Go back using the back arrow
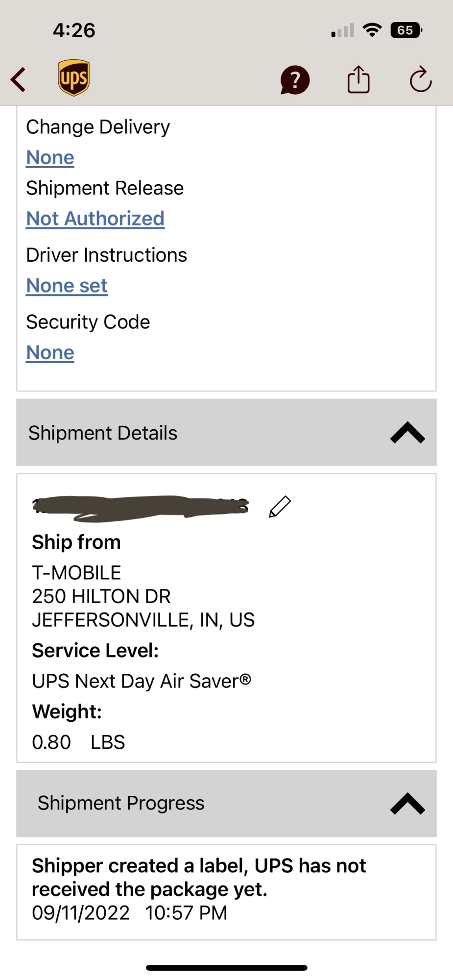Image resolution: width=453 pixels, height=980 pixels. click(x=19, y=79)
